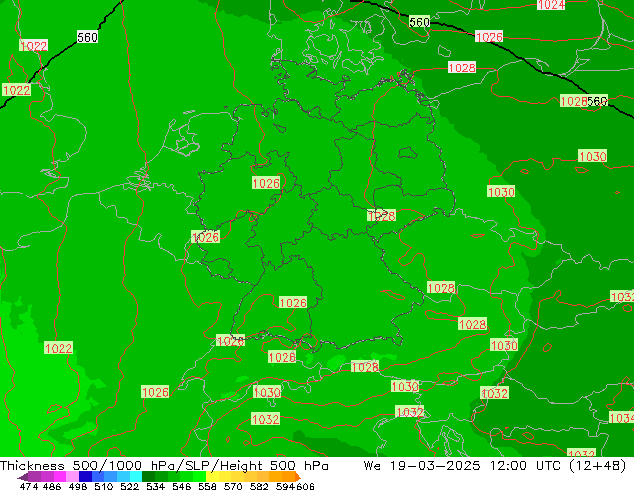Click the 498 legend value
The image size is (634, 490).
(x=78, y=486)
